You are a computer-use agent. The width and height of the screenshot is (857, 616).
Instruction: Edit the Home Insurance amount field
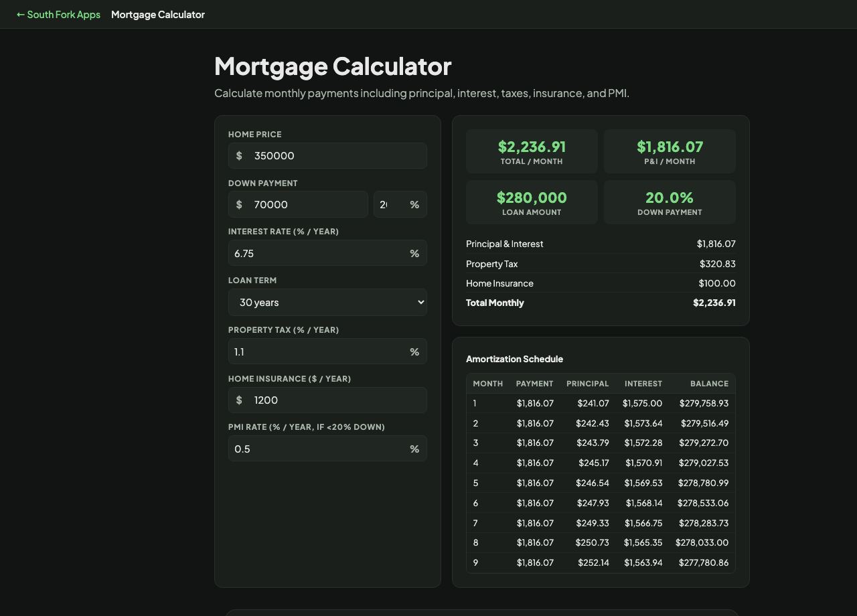coord(327,400)
